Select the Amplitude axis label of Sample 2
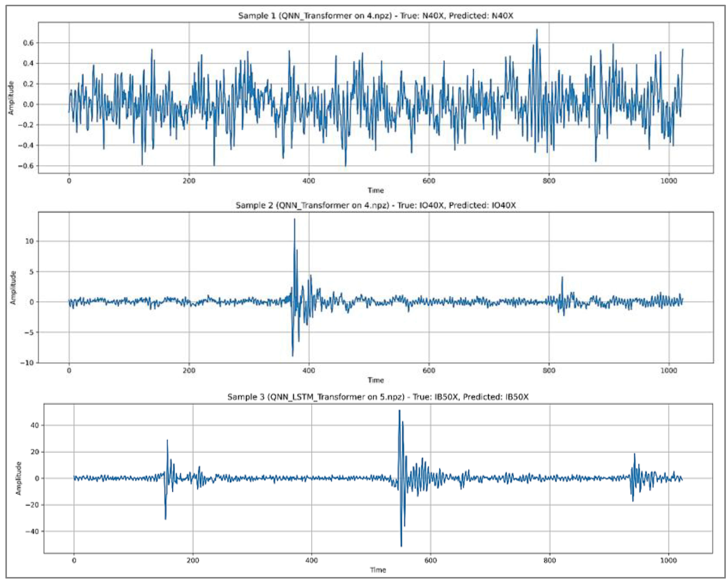The image size is (728, 582). click(x=13, y=288)
